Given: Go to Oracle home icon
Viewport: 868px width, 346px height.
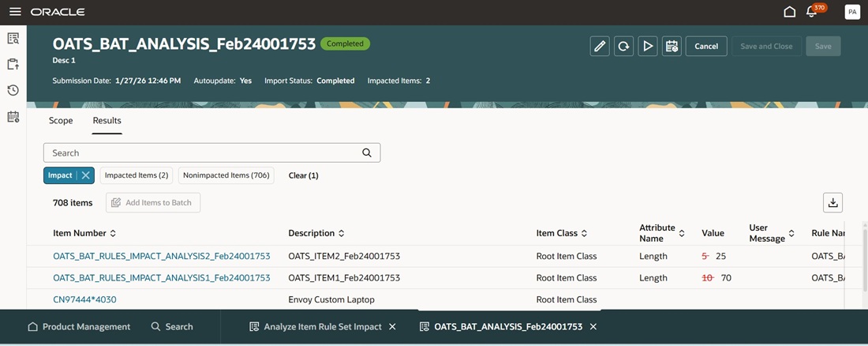Looking at the screenshot, I should [790, 12].
